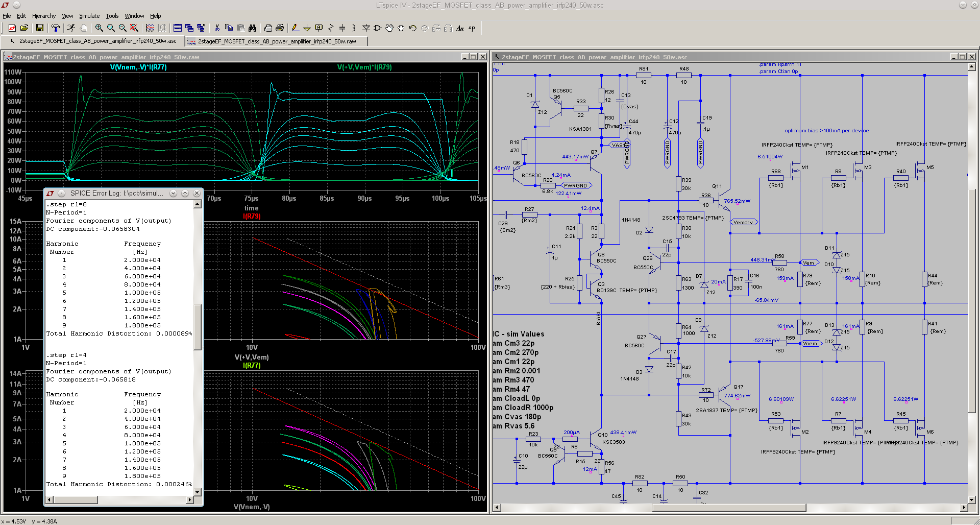Open component library gate icon
980x525 pixels.
[378, 28]
